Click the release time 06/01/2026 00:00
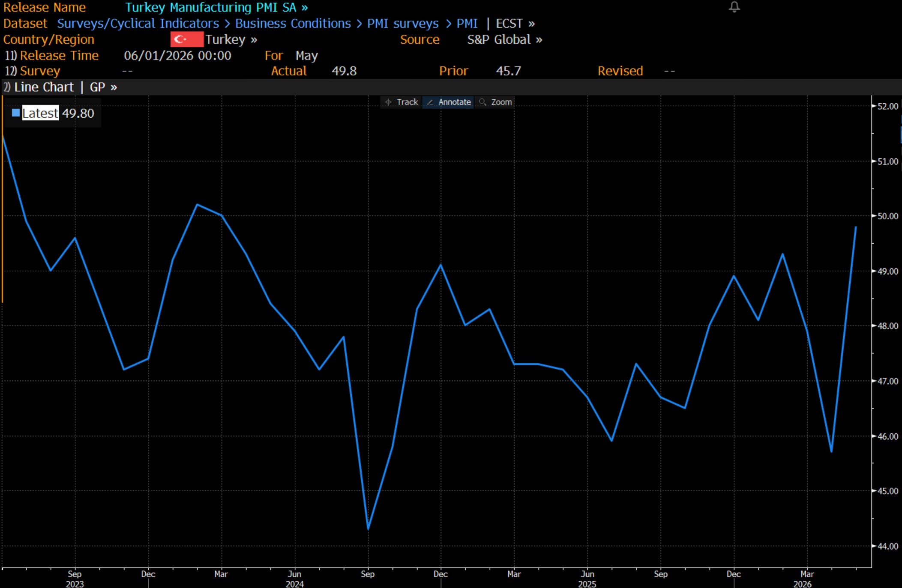The width and height of the screenshot is (902, 588). tap(177, 56)
